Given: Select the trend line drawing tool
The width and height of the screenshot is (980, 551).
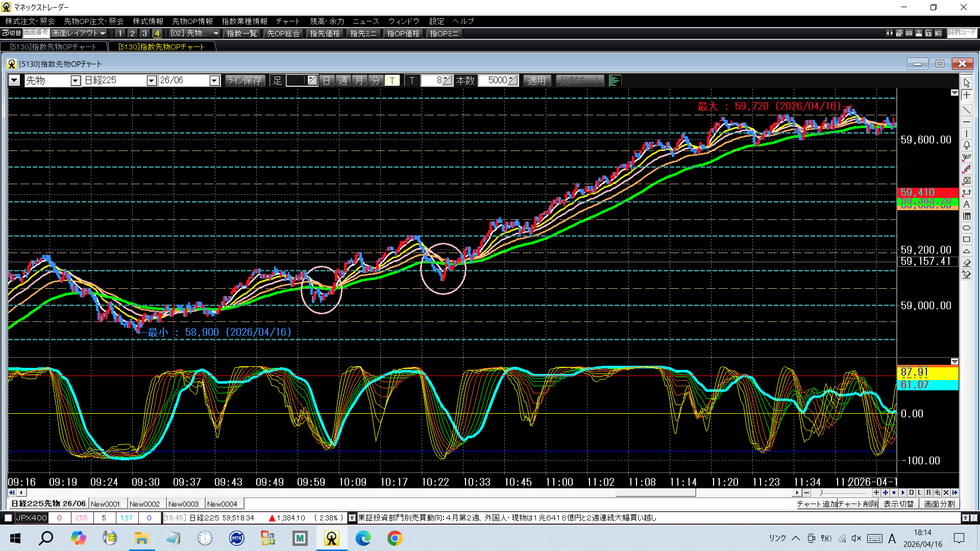Looking at the screenshot, I should (x=967, y=110).
